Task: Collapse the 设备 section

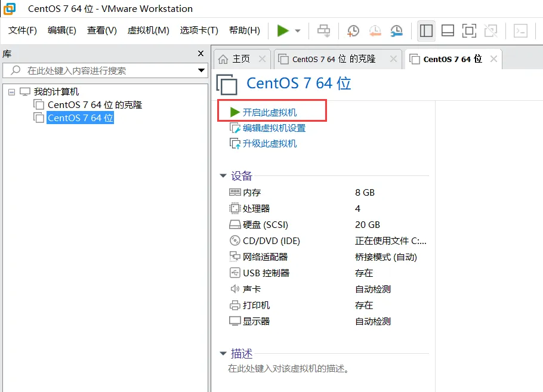Action: (x=223, y=176)
